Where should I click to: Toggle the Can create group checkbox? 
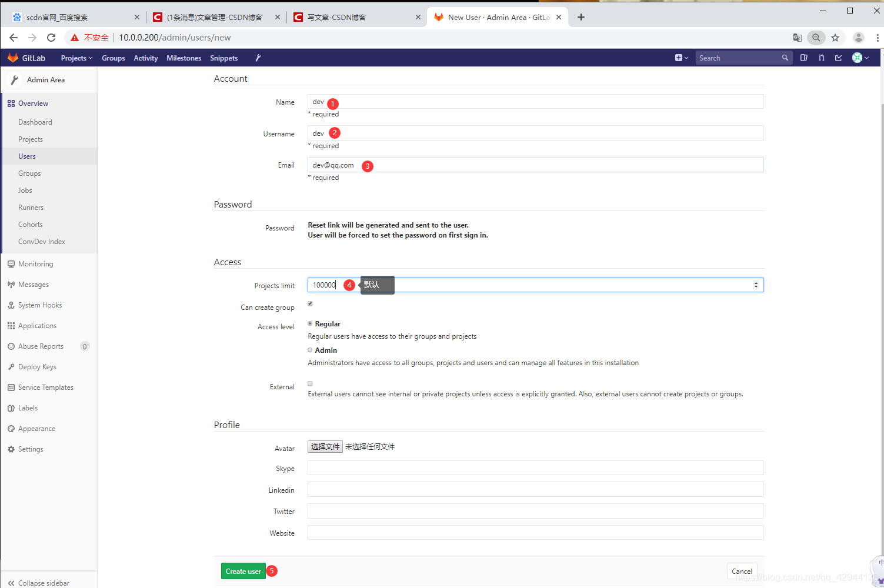310,303
